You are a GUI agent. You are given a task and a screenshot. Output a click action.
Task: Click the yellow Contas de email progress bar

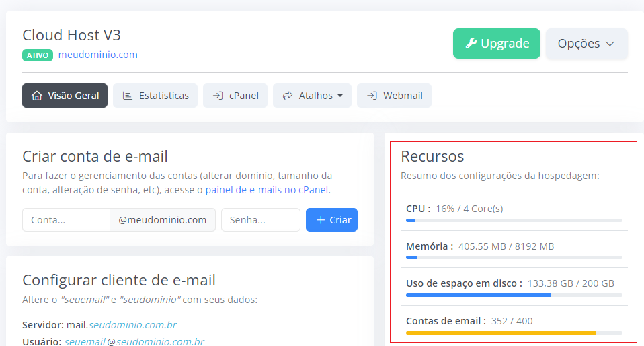(514, 333)
